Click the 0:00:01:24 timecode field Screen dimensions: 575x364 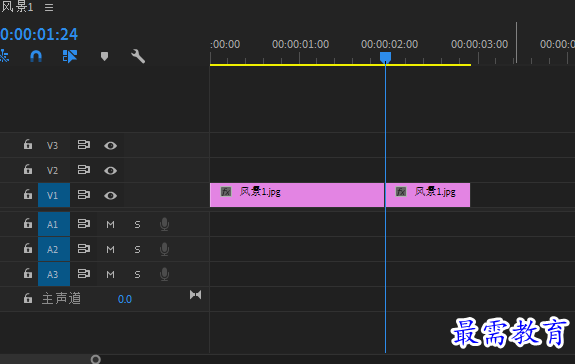tap(39, 34)
